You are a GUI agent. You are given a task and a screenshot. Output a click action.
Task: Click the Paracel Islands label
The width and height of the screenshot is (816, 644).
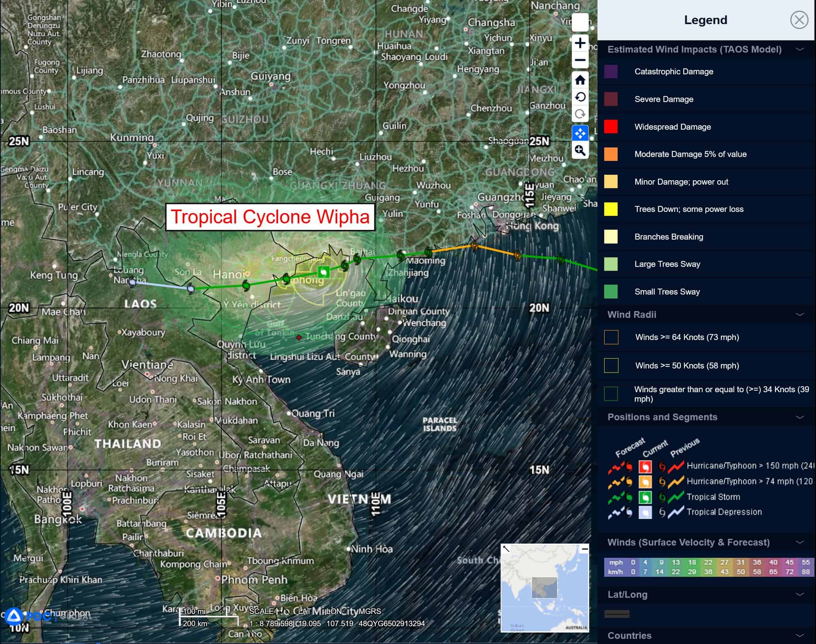point(440,424)
